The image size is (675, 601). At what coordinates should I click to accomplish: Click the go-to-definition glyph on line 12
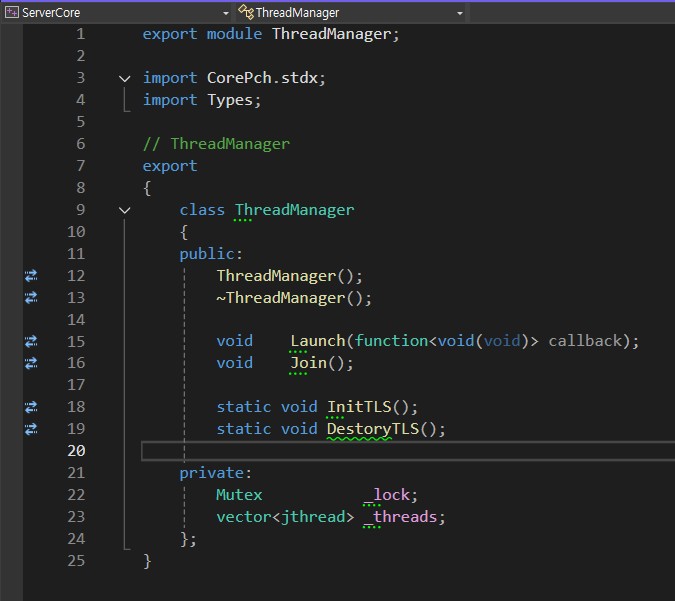coord(31,276)
